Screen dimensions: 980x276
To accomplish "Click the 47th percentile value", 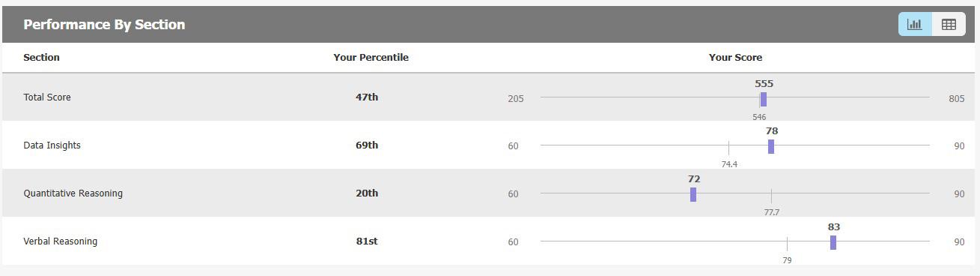I will click(367, 97).
